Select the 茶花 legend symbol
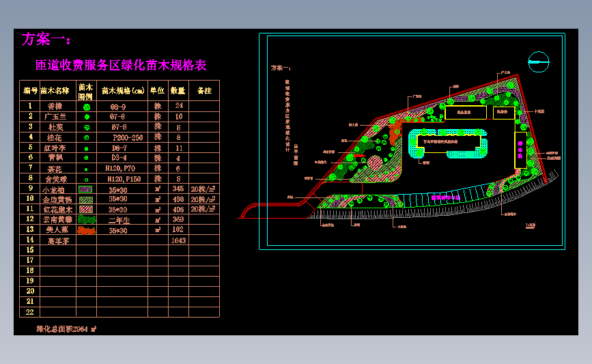 click(86, 169)
